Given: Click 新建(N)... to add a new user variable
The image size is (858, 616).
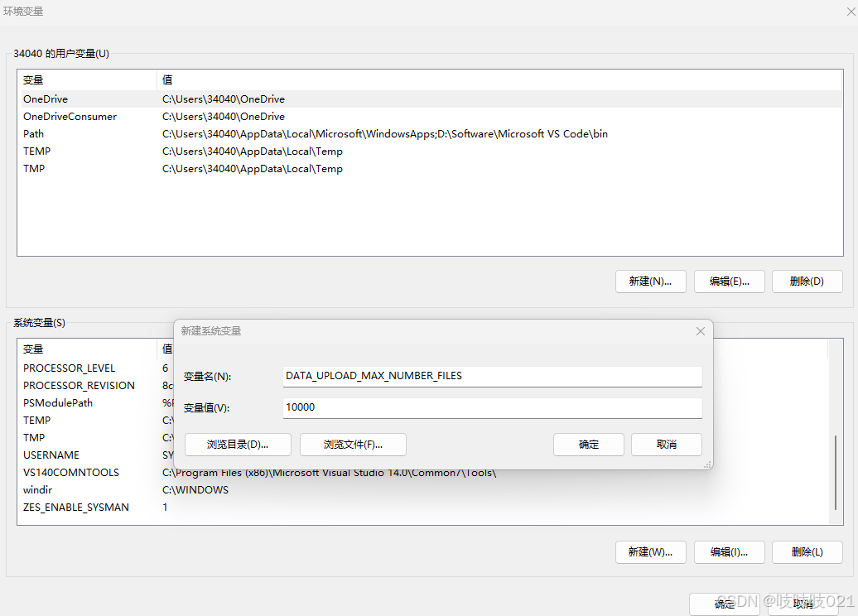Looking at the screenshot, I should click(x=650, y=282).
